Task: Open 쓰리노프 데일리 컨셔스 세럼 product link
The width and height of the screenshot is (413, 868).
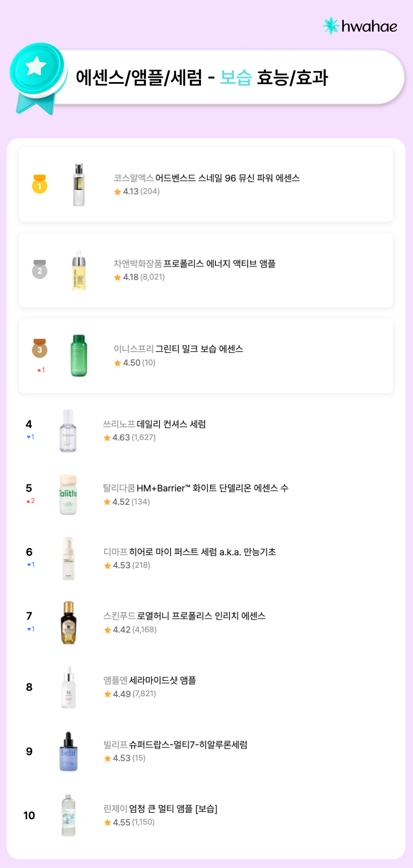Action: coord(171,424)
